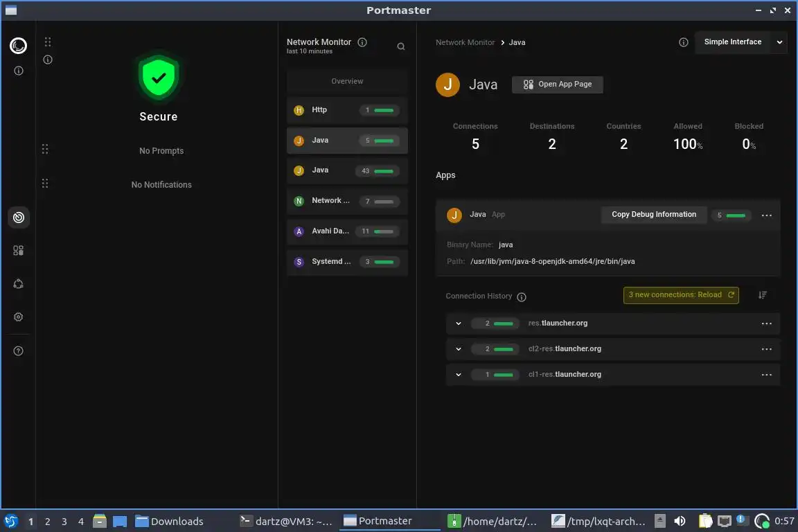Select the Java app with 43 connections

coord(347,170)
